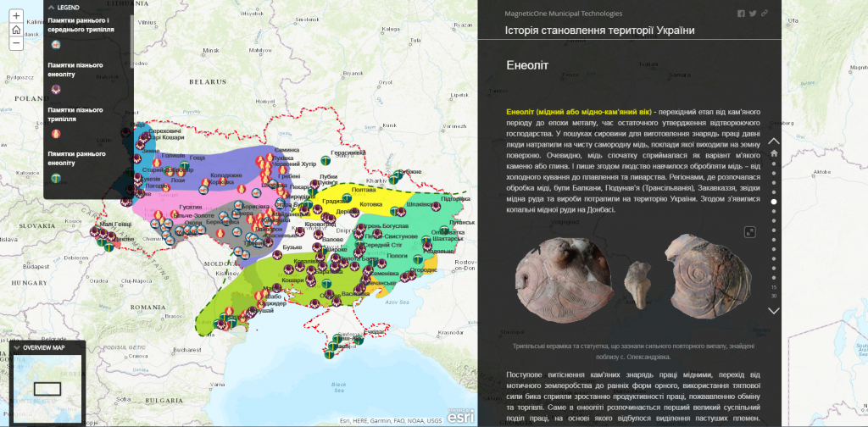Image resolution: width=868 pixels, height=427 pixels.
Task: Enlarge the ceramics image with the expand icon
Action: 749,232
